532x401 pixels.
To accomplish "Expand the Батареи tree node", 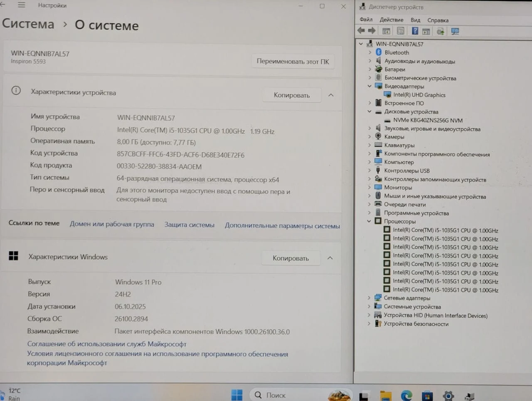I will [x=369, y=69].
